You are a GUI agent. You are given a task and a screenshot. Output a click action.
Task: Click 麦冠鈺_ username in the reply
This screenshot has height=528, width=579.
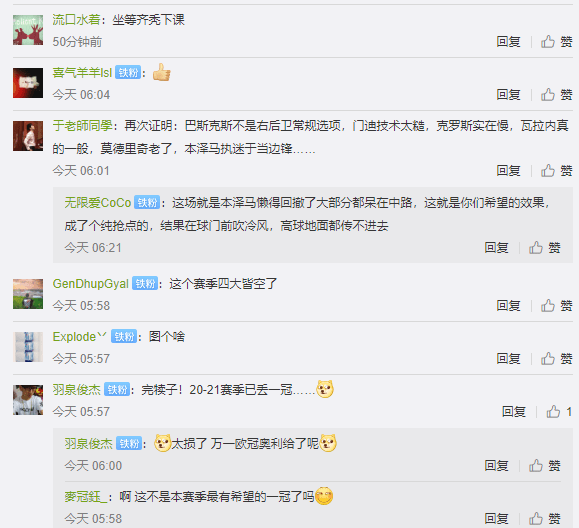click(x=86, y=497)
